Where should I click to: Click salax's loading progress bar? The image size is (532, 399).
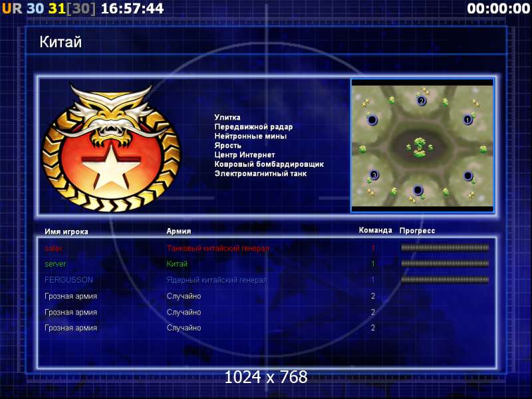[x=445, y=247]
